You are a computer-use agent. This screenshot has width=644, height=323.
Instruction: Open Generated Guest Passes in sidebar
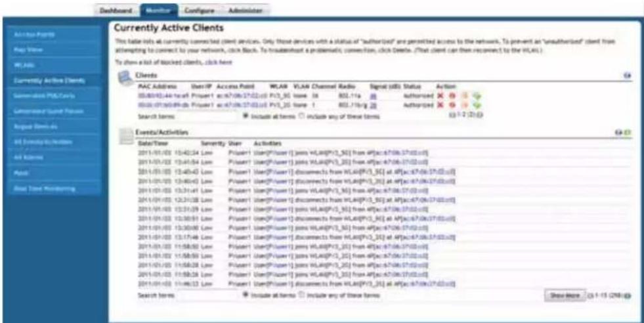54,111
